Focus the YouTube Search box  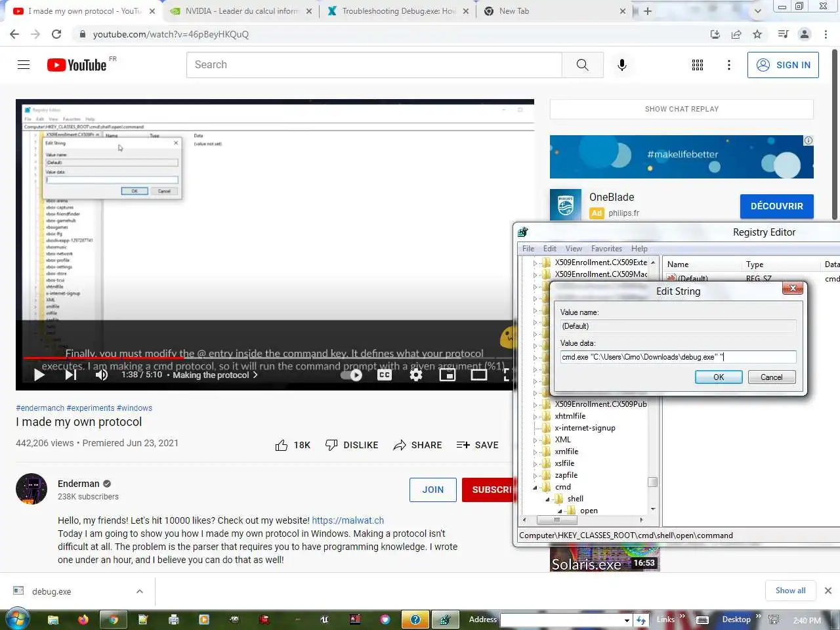374,64
